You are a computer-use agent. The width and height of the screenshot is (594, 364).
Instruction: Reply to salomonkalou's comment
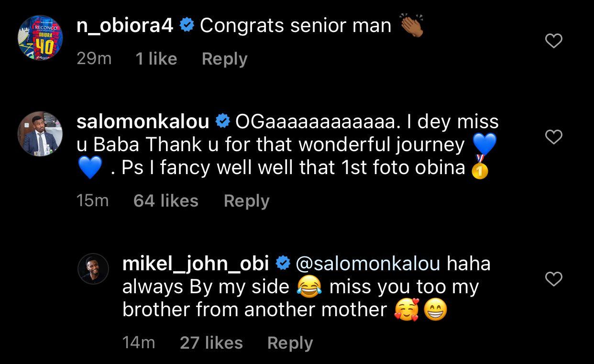coord(246,201)
